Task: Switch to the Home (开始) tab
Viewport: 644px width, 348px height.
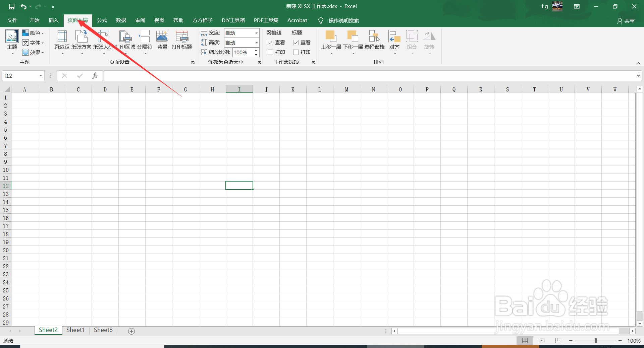Action: [x=34, y=20]
